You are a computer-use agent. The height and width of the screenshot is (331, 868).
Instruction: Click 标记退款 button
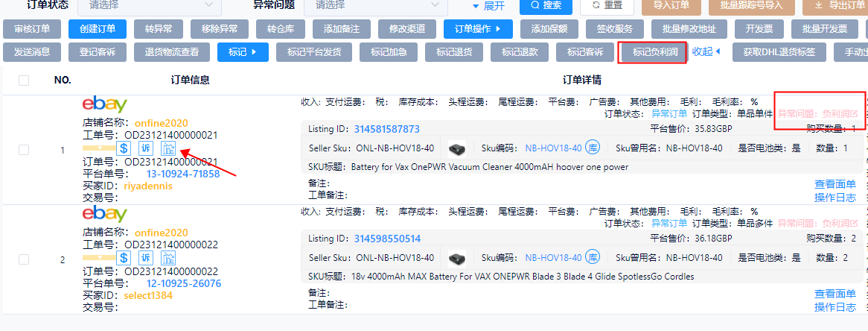pyautogui.click(x=520, y=52)
